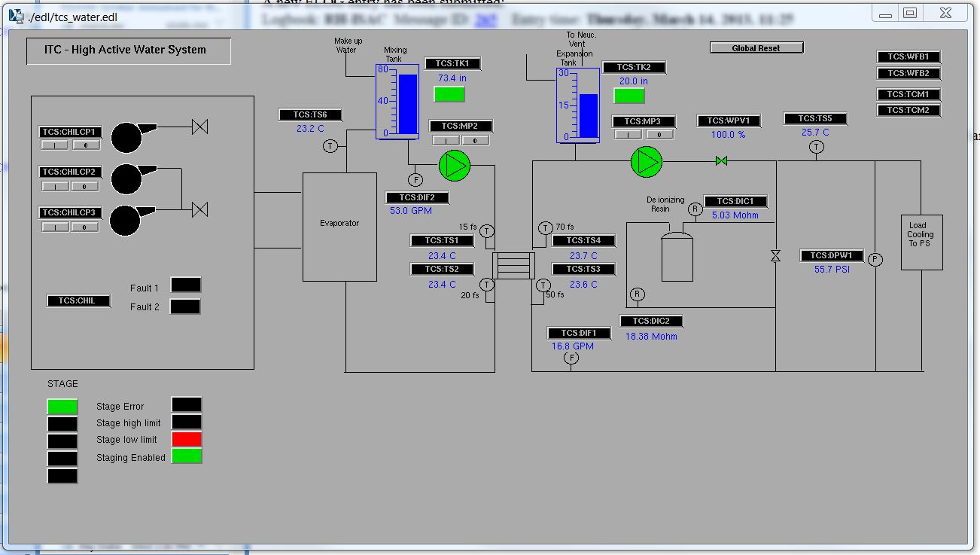The image size is (980, 555).
Task: Click the green MP2 pump symbol
Action: click(x=454, y=166)
